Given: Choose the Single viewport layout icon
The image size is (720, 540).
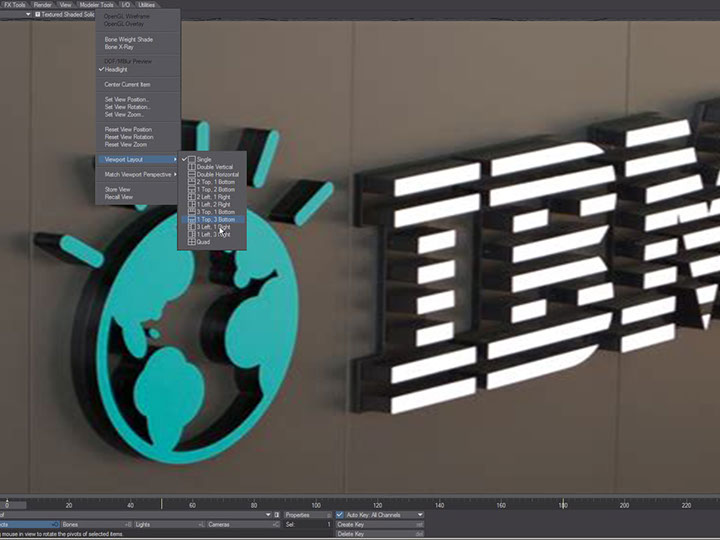Looking at the screenshot, I should (x=192, y=160).
